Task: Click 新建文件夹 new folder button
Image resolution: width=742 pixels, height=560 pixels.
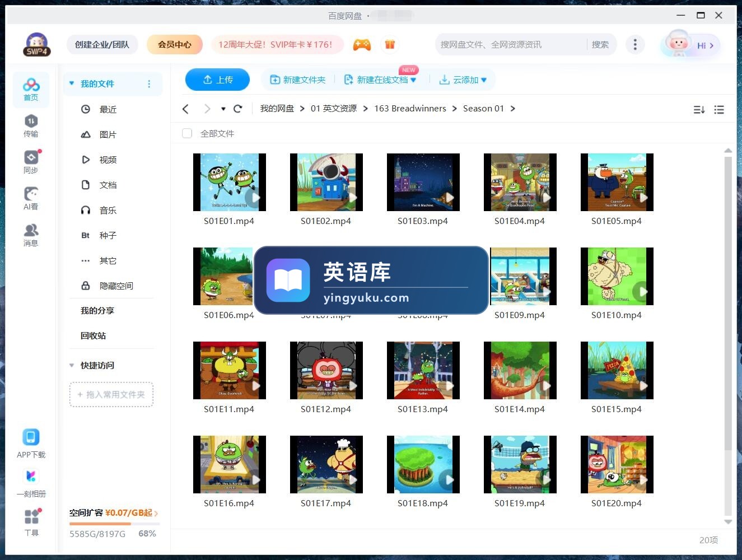Action: 297,80
